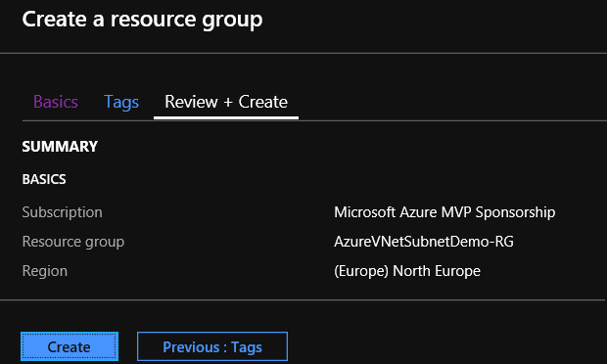The image size is (607, 364).
Task: Click the Resource group label
Action: (73, 242)
